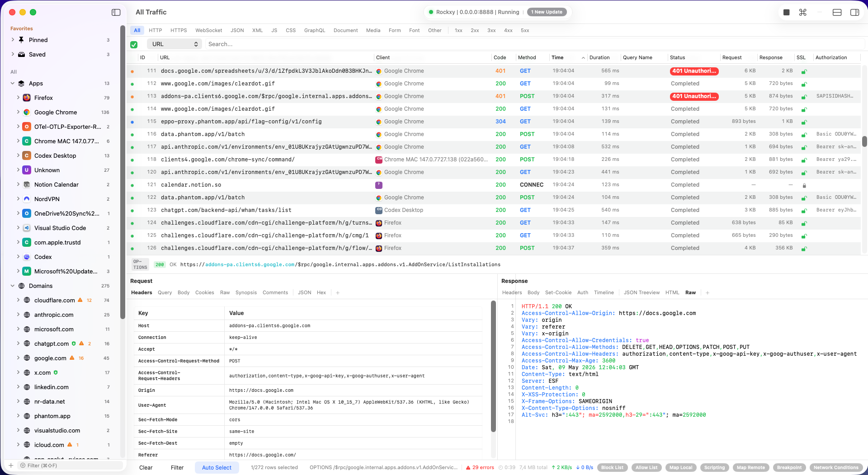Screen dimensions: 868x475
Task: Click the Firefox icon in the sidebar
Action: click(x=27, y=98)
